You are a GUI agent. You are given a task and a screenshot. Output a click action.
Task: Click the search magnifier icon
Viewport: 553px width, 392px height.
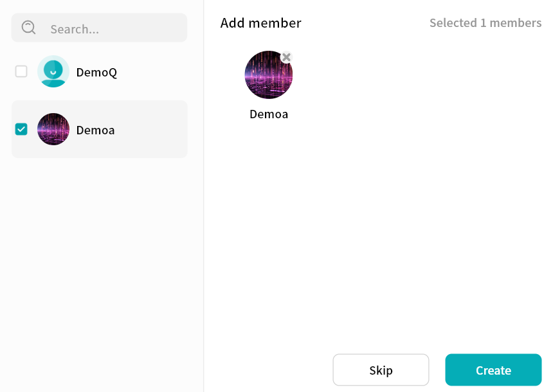point(29,28)
